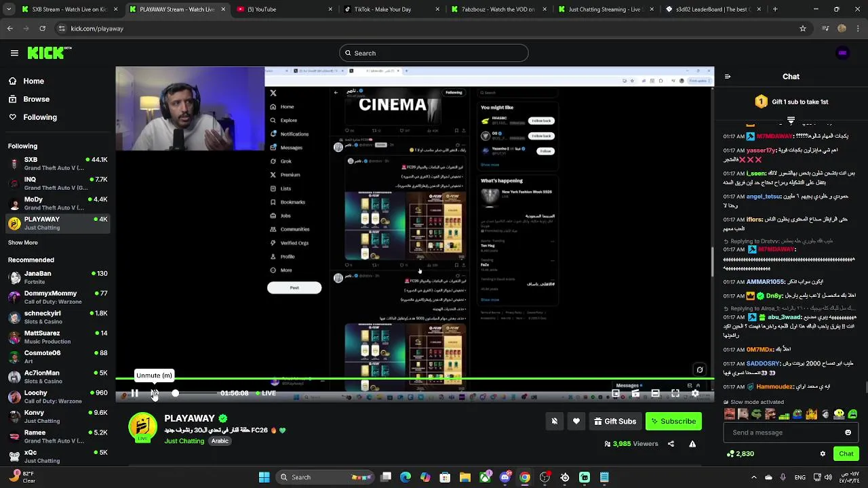Subscribe to PLAYAWAY
Image resolution: width=868 pixels, height=488 pixels.
673,422
